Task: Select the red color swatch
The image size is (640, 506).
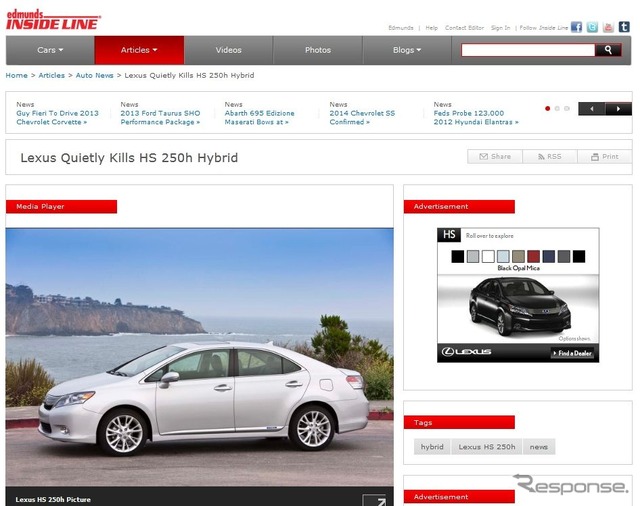Action: [533, 256]
